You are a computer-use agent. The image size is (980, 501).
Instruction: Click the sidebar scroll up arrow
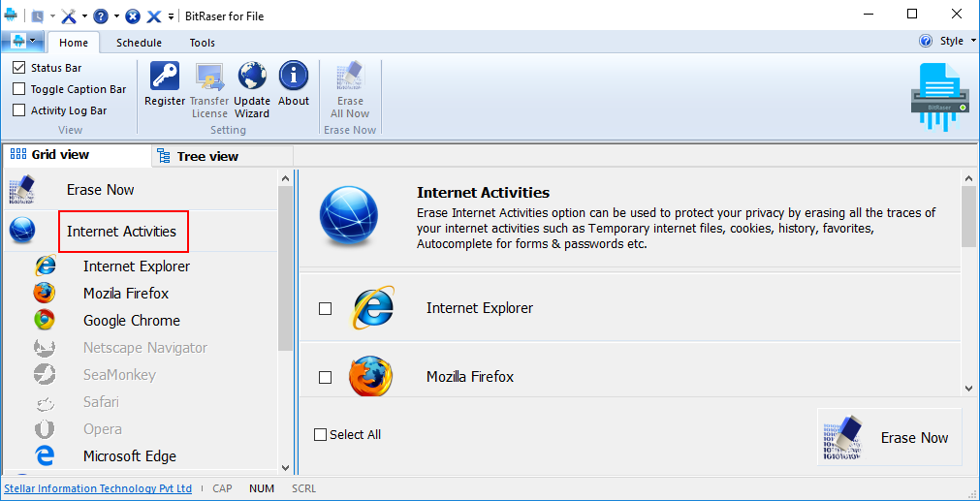click(285, 178)
